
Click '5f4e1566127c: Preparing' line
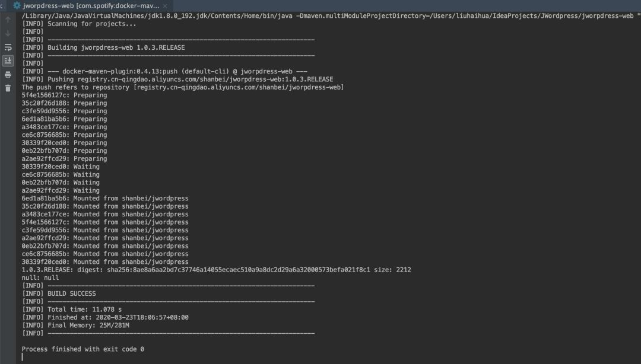coord(64,95)
